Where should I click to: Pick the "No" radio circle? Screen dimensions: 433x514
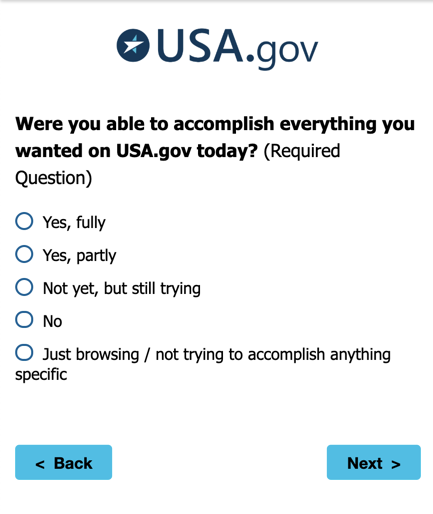pos(24,320)
